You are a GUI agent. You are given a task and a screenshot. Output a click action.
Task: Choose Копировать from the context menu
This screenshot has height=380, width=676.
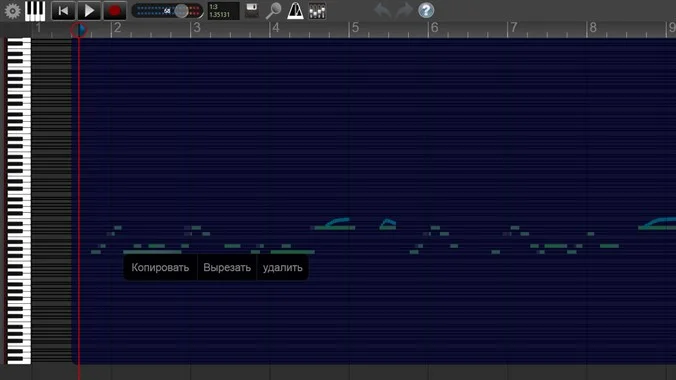(x=160, y=267)
